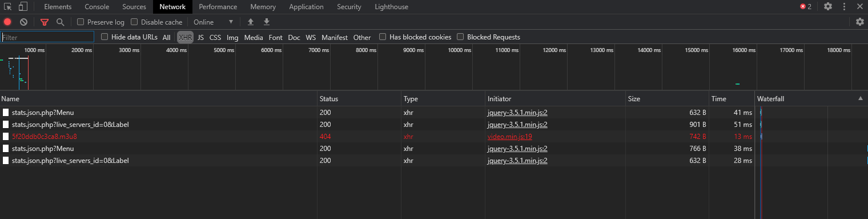Open DevTools settings gear in the top bar
Viewport: 868px width, 219px height.
(x=827, y=7)
